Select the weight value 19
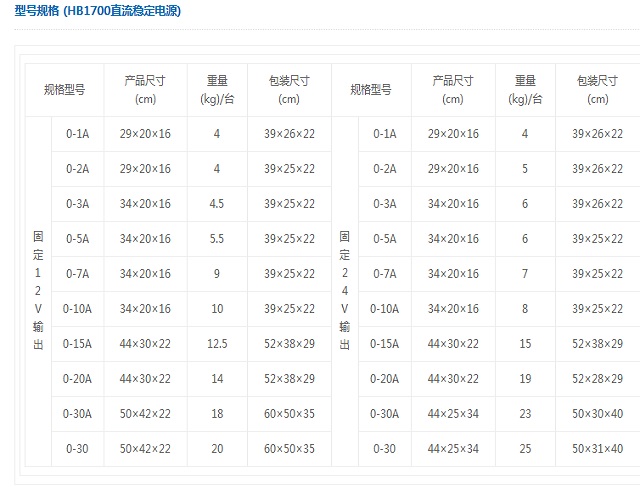 tap(525, 379)
